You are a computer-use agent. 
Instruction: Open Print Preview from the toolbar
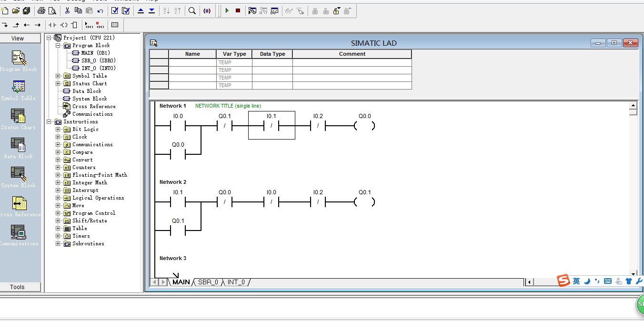(51, 10)
